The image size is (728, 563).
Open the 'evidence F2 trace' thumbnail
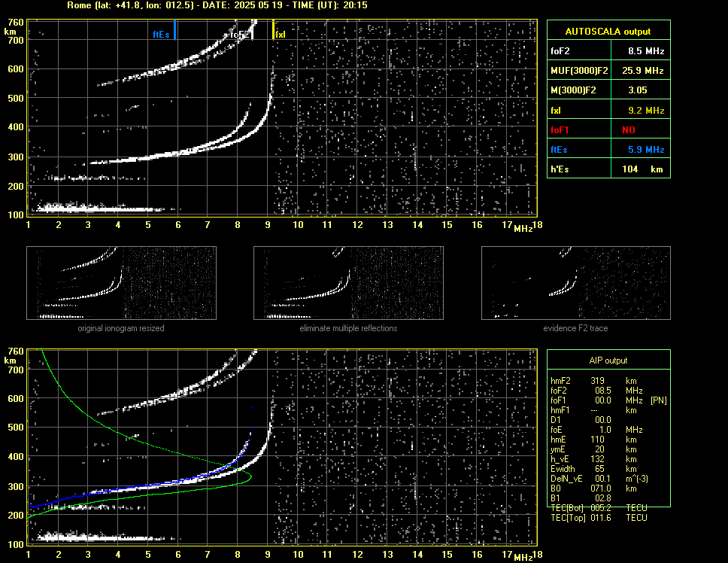click(x=576, y=283)
